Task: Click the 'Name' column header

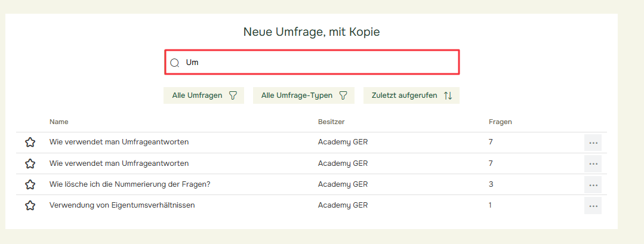Action: tap(58, 122)
